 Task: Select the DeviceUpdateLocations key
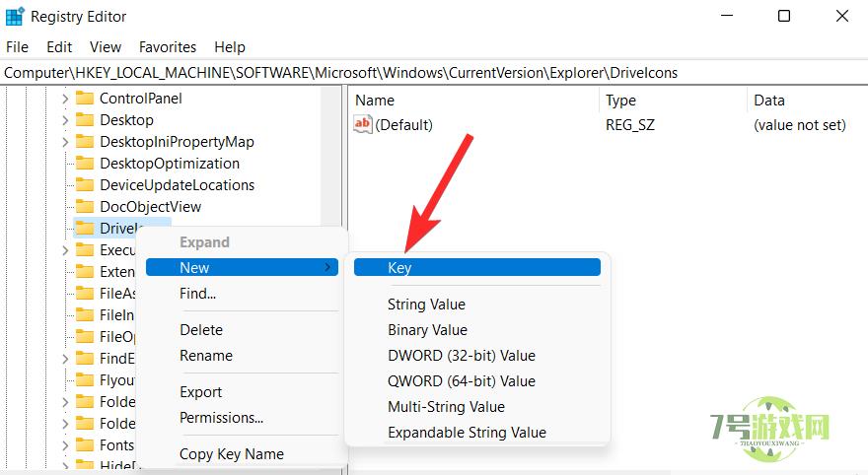coord(178,185)
